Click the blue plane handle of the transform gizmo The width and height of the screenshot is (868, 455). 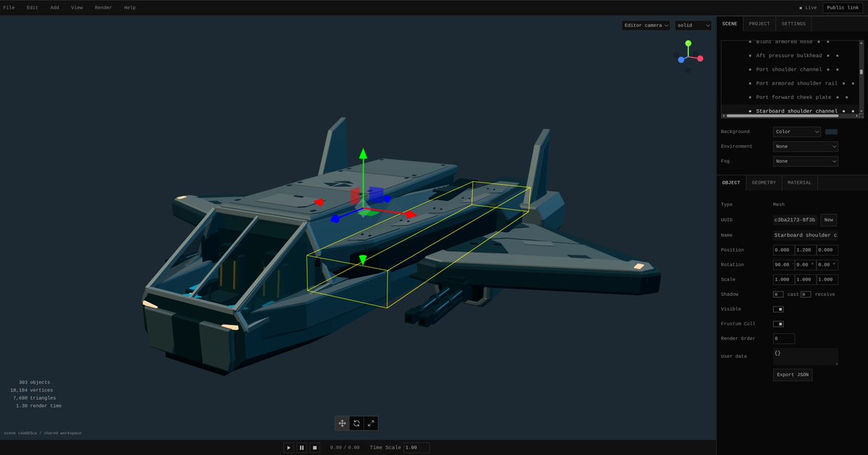[376, 195]
